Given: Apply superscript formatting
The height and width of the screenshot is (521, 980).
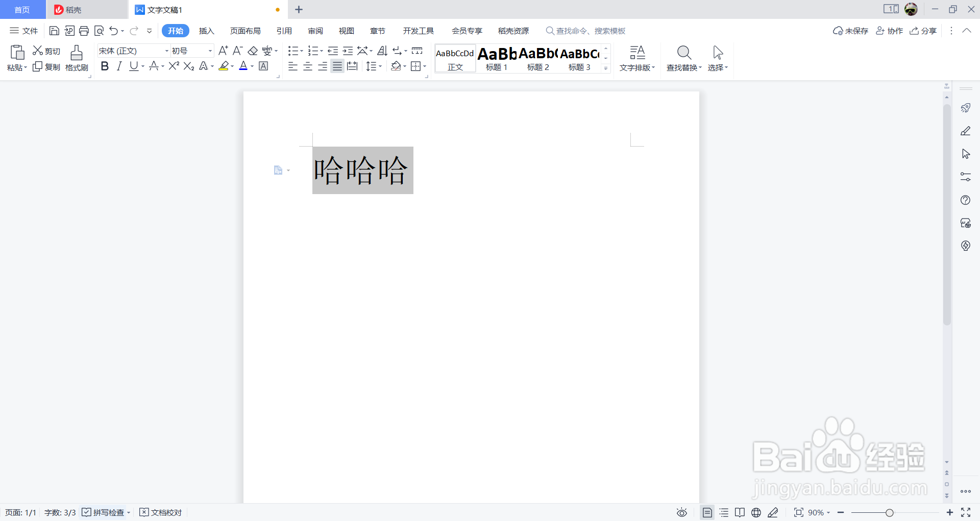Looking at the screenshot, I should pos(174,66).
